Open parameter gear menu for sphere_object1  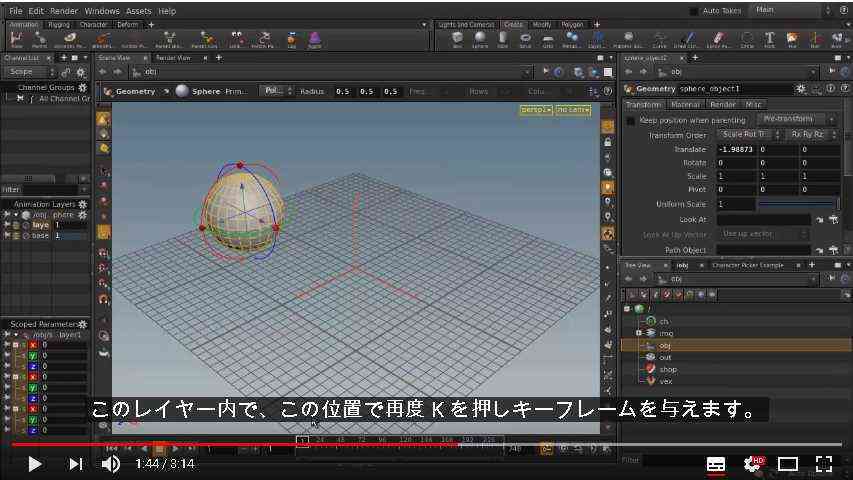click(801, 89)
